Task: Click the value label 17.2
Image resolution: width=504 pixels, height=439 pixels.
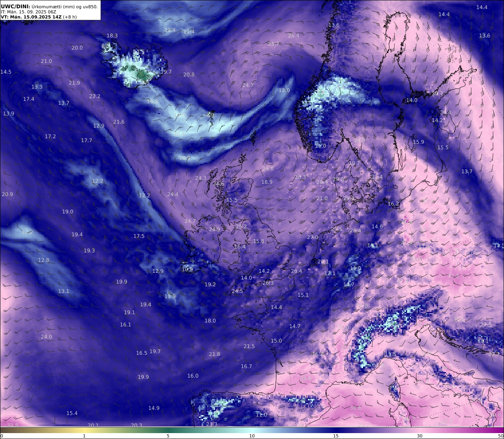Action: [50, 136]
